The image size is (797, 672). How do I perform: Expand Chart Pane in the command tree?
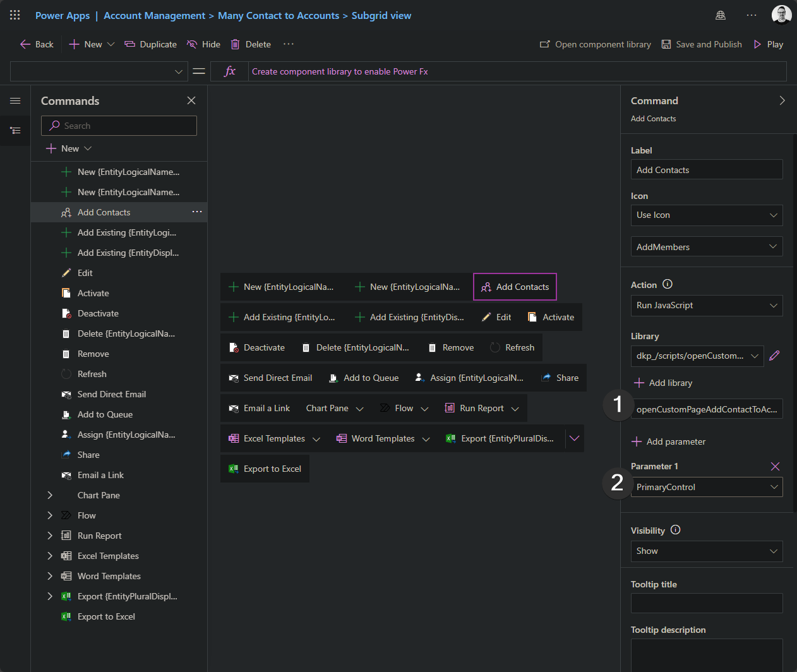pyautogui.click(x=50, y=495)
